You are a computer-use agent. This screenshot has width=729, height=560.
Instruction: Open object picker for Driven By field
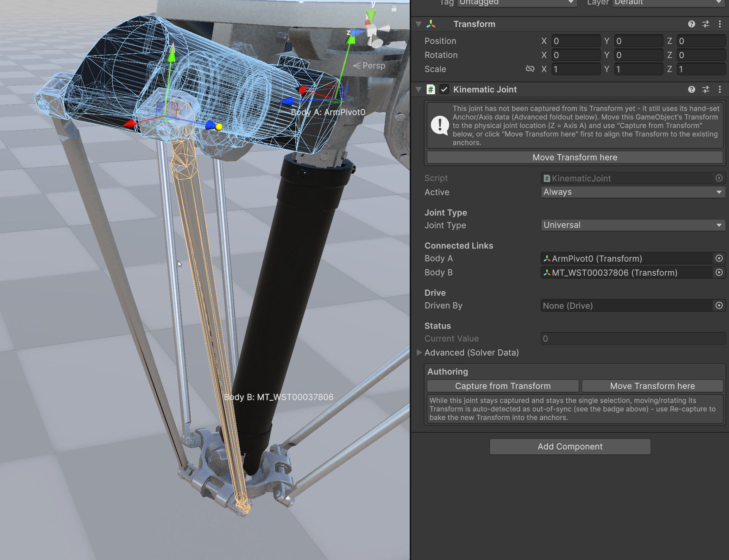[719, 306]
